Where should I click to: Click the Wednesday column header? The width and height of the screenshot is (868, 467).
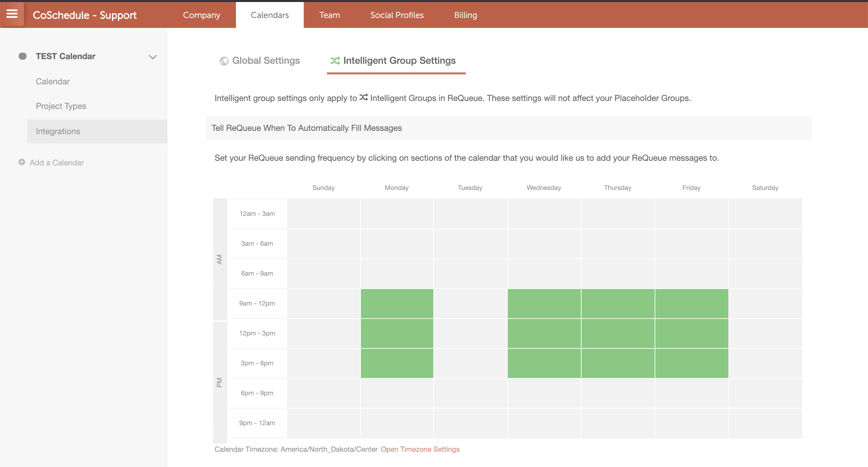(544, 188)
